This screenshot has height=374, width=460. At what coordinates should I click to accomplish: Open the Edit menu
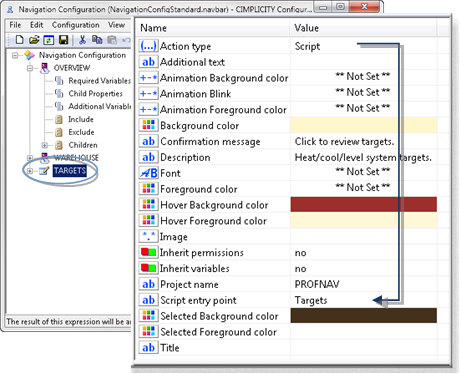(36, 25)
